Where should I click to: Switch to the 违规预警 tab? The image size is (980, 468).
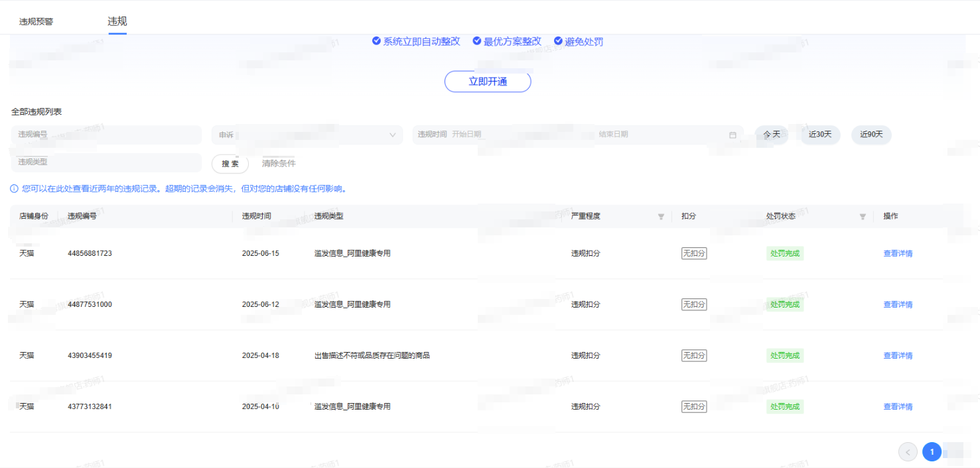[36, 21]
